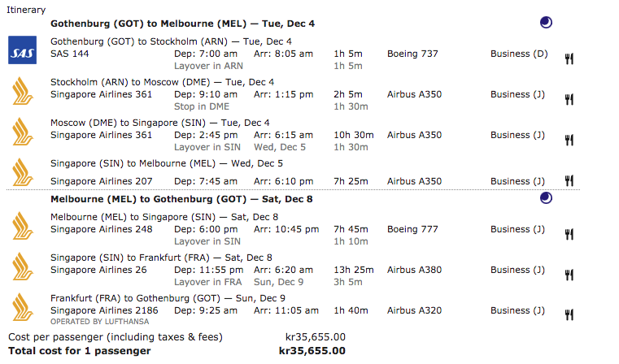Click the Airbus A380 aircraft type

(414, 270)
